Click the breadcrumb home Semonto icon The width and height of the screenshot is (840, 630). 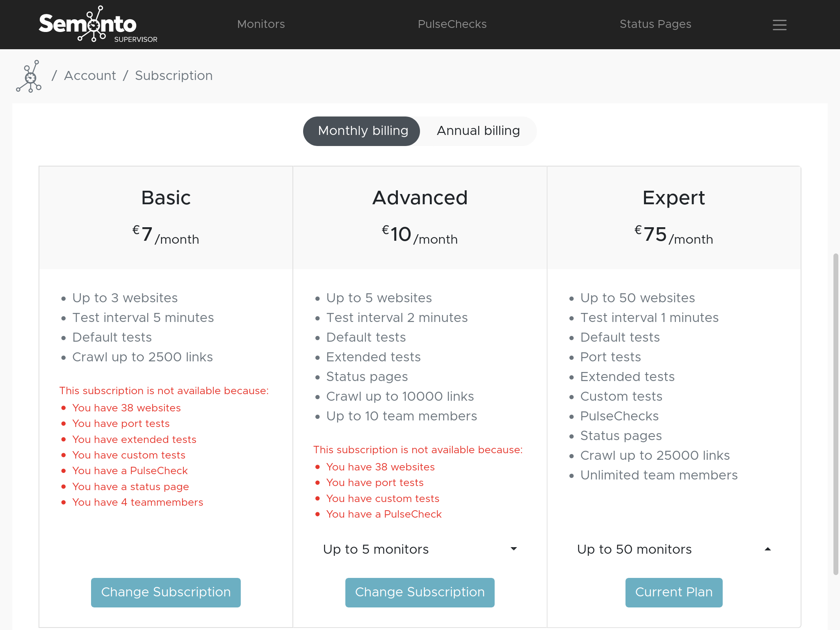29,76
